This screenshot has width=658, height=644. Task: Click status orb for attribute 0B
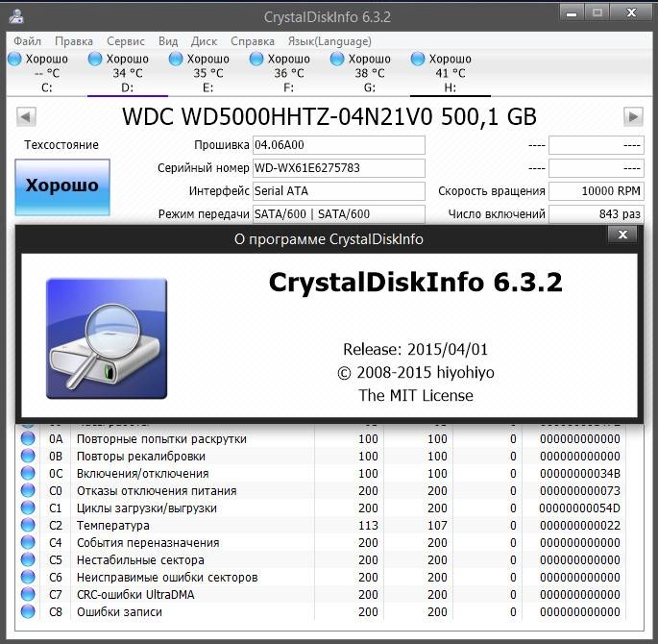[28, 456]
